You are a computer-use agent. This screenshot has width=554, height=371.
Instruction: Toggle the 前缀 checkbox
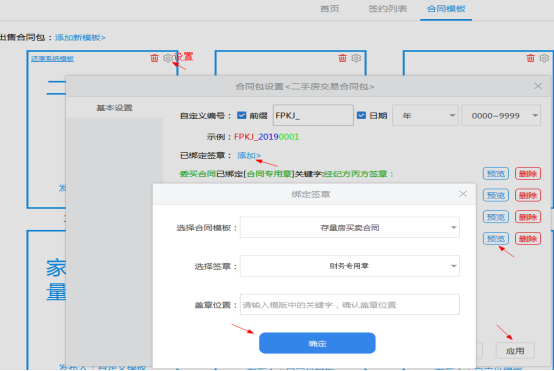point(242,115)
